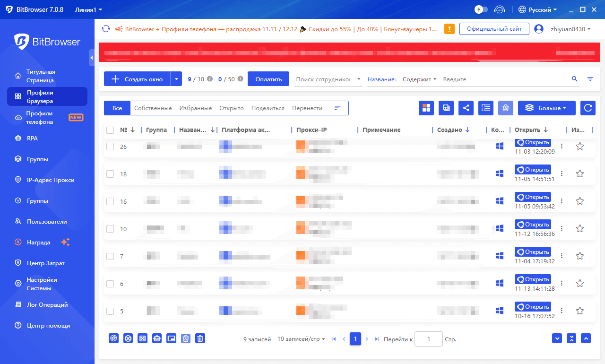
Task: Switch to the Избранные tab
Action: pyautogui.click(x=195, y=108)
